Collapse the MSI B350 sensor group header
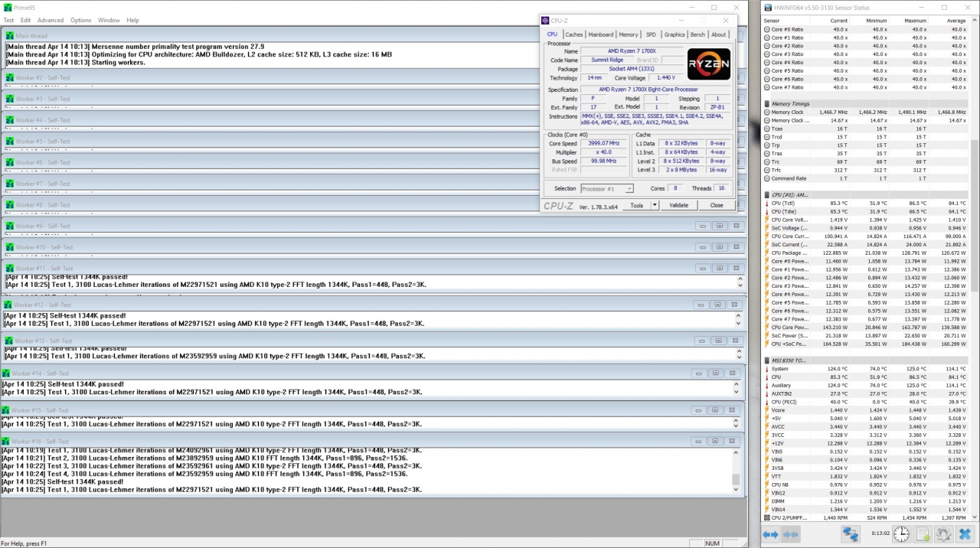The width and height of the screenshot is (980, 548). (x=767, y=360)
